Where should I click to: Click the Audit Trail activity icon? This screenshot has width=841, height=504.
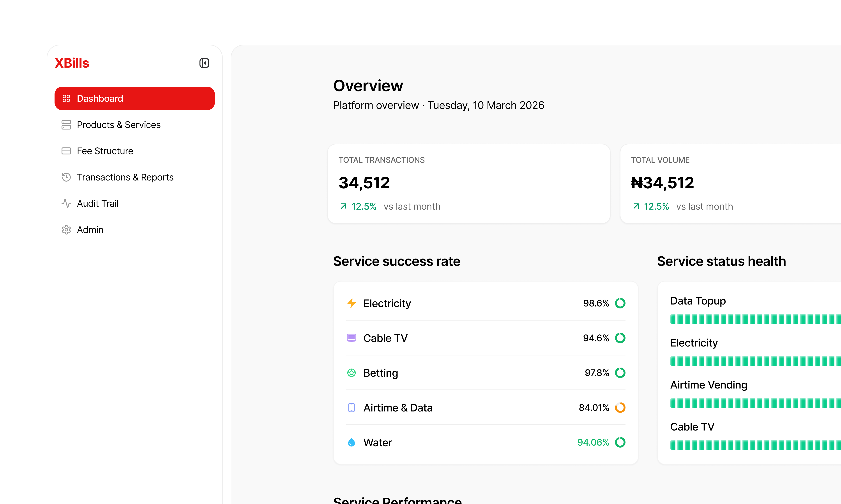coord(66,203)
